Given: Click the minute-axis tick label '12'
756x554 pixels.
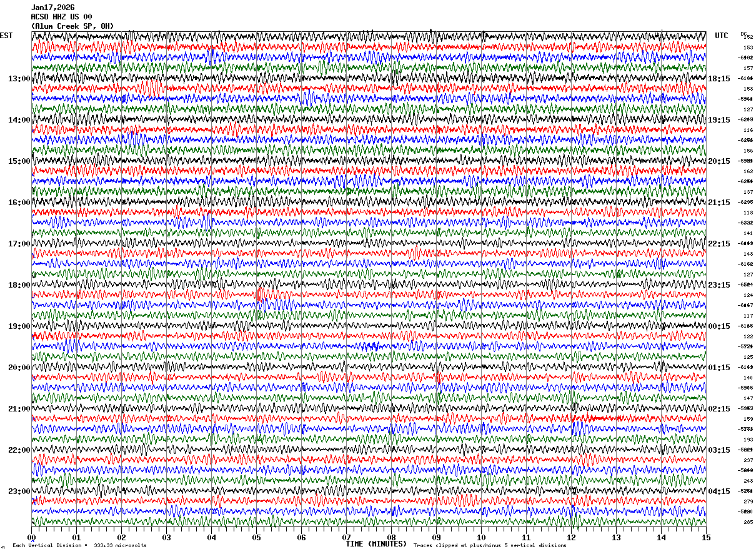Looking at the screenshot, I should tap(572, 537).
